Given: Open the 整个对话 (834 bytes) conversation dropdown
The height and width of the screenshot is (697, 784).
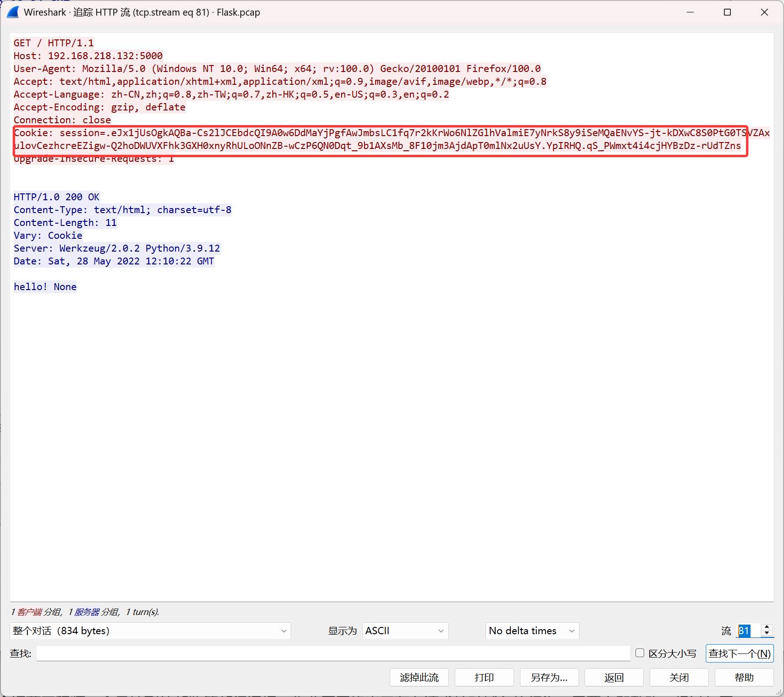Looking at the screenshot, I should pyautogui.click(x=150, y=631).
